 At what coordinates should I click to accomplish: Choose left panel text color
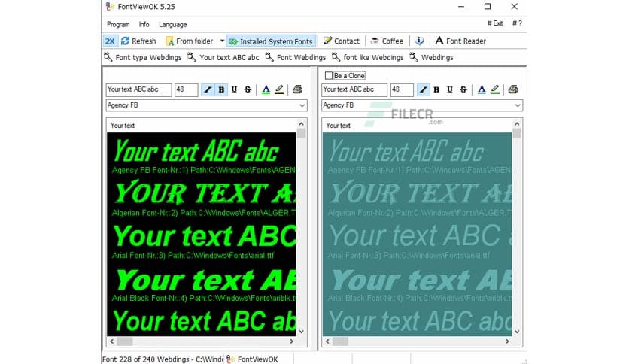pyautogui.click(x=266, y=89)
